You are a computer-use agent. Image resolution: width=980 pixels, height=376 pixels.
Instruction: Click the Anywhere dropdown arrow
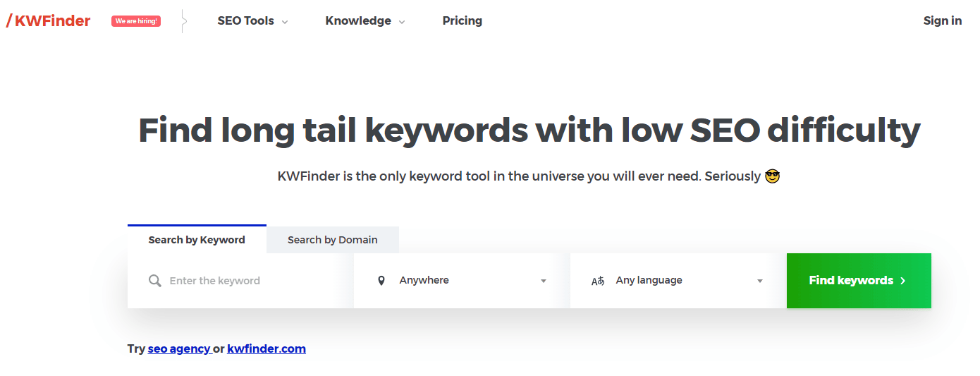[544, 281]
